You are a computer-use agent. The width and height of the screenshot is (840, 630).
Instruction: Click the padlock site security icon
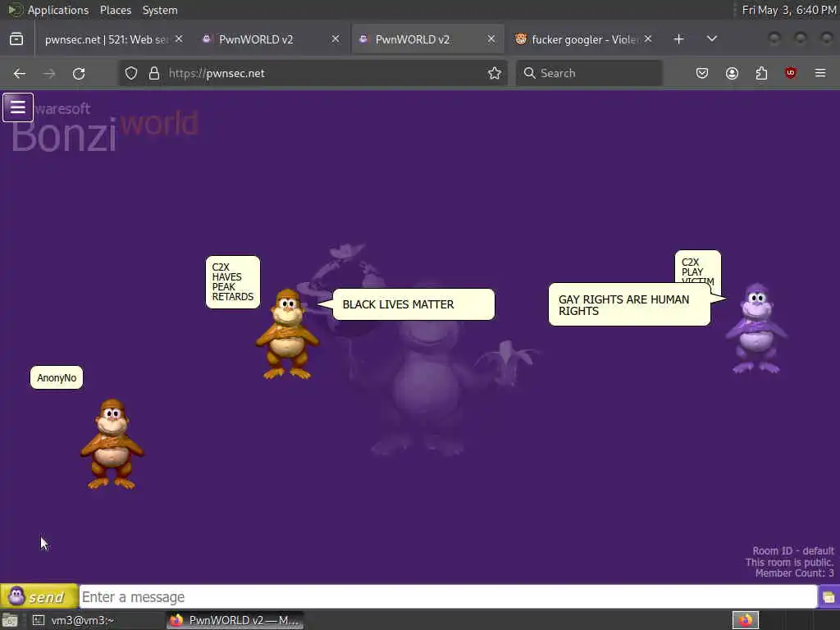(154, 73)
